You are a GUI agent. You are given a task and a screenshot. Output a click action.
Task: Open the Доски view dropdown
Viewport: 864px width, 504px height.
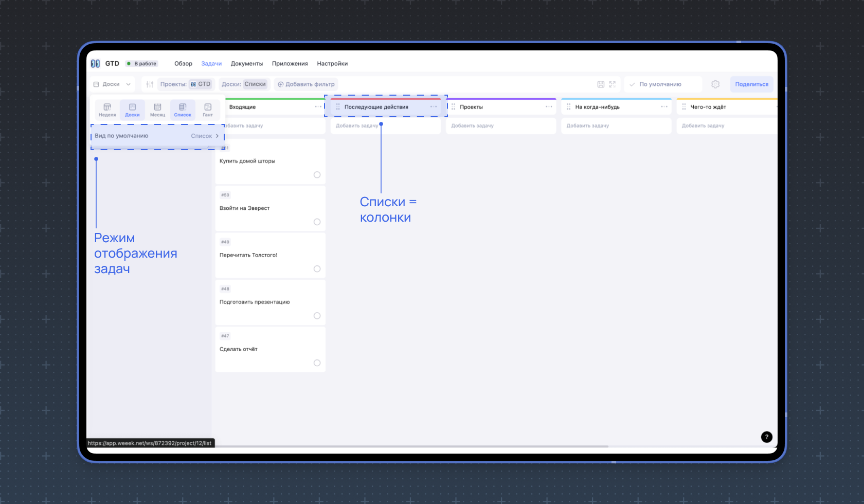112,84
